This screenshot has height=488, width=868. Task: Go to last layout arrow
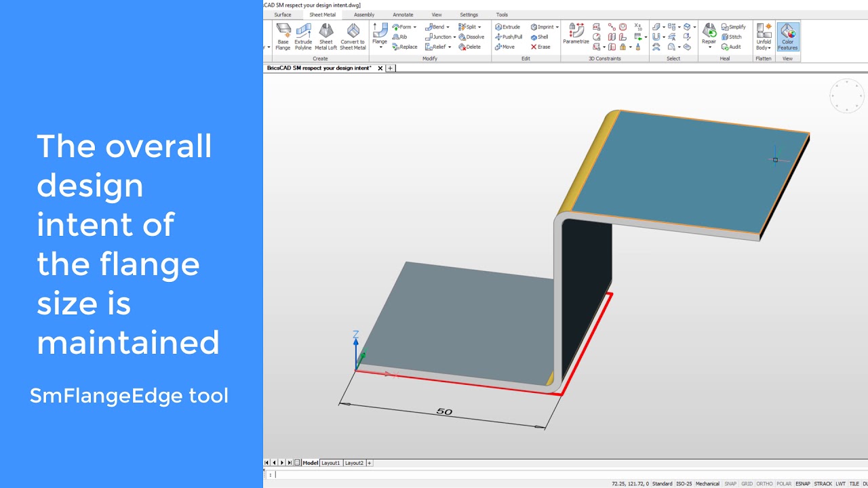[290, 463]
